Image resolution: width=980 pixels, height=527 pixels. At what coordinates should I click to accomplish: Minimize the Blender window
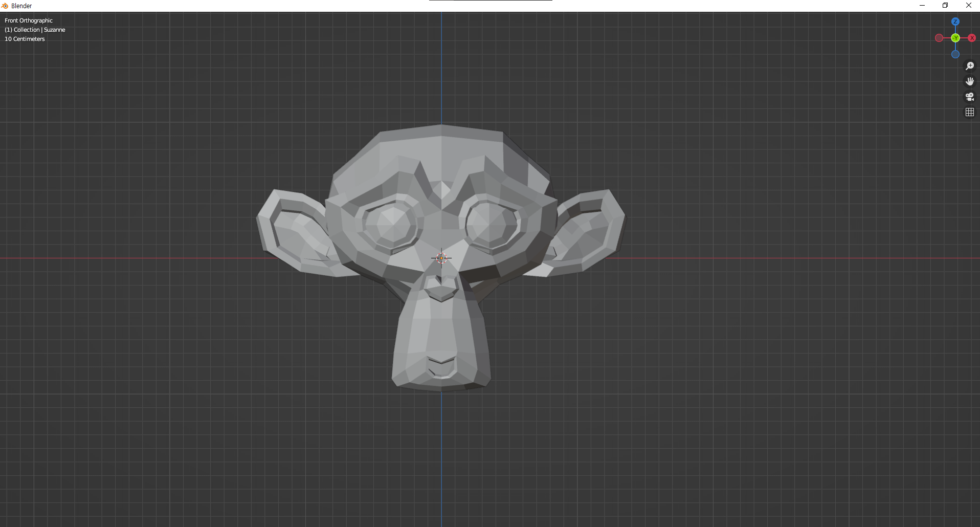coord(922,6)
